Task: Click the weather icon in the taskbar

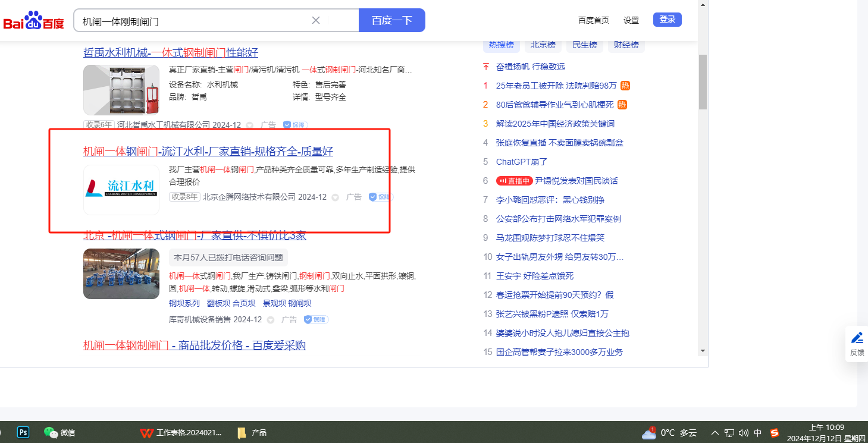Action: (648, 433)
